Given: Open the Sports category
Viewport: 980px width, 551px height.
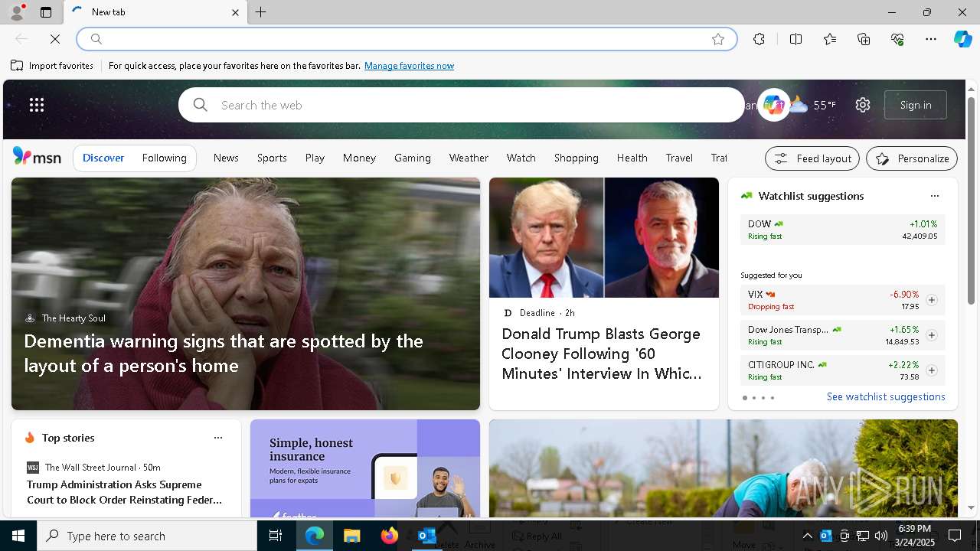Looking at the screenshot, I should click(272, 158).
